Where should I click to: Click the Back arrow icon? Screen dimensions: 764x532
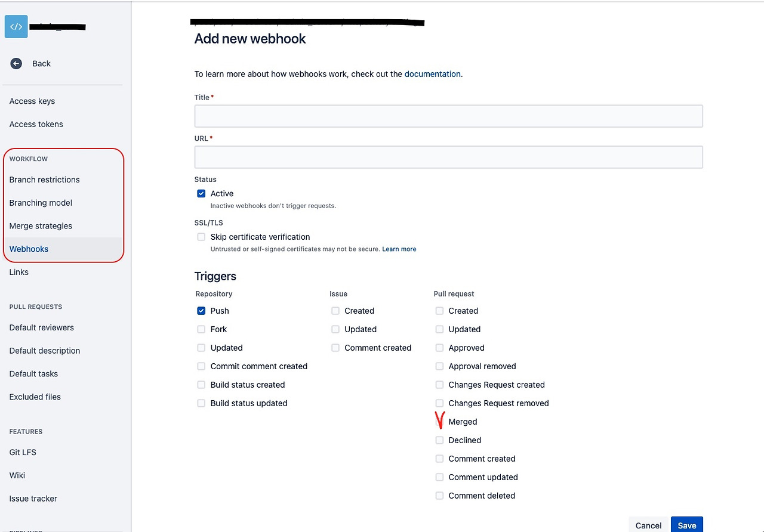point(16,63)
